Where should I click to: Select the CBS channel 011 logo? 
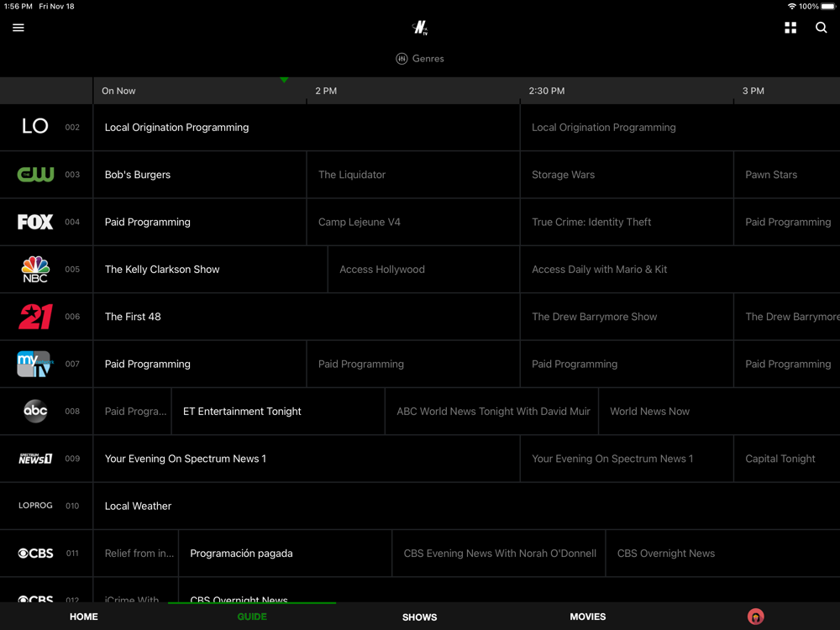[35, 554]
